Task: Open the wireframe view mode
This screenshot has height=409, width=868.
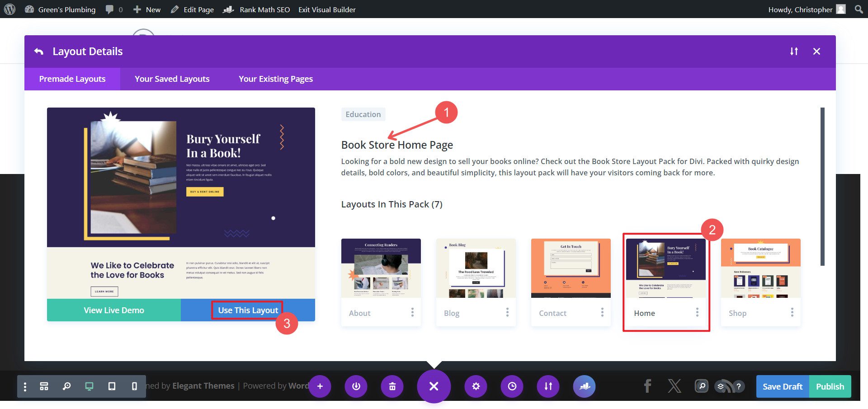Action: [44, 386]
